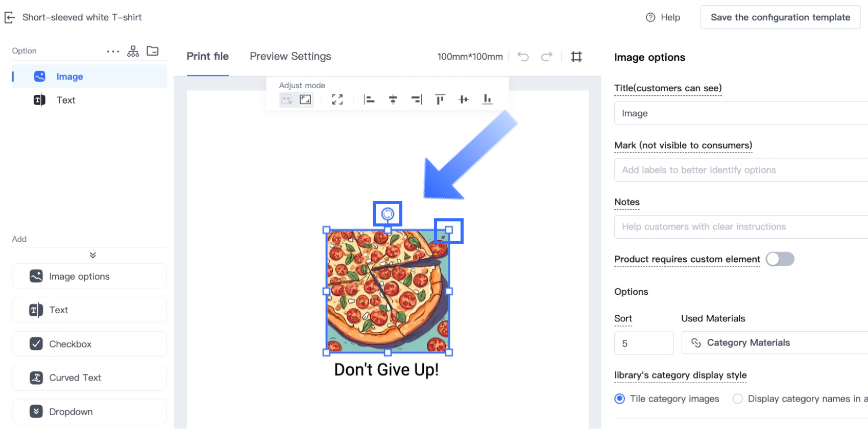This screenshot has height=429, width=868.
Task: Click the "Title(customers can see)" label
Action: (668, 88)
